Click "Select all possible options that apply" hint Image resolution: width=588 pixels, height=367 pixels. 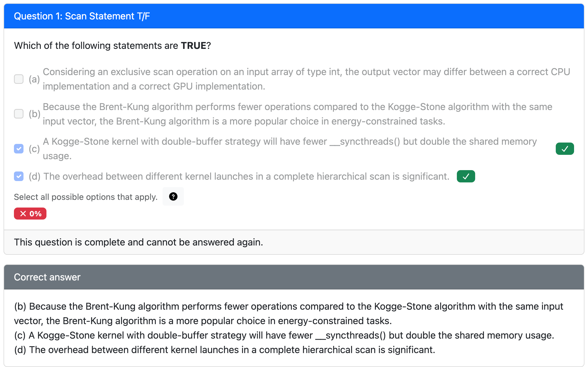coord(86,197)
